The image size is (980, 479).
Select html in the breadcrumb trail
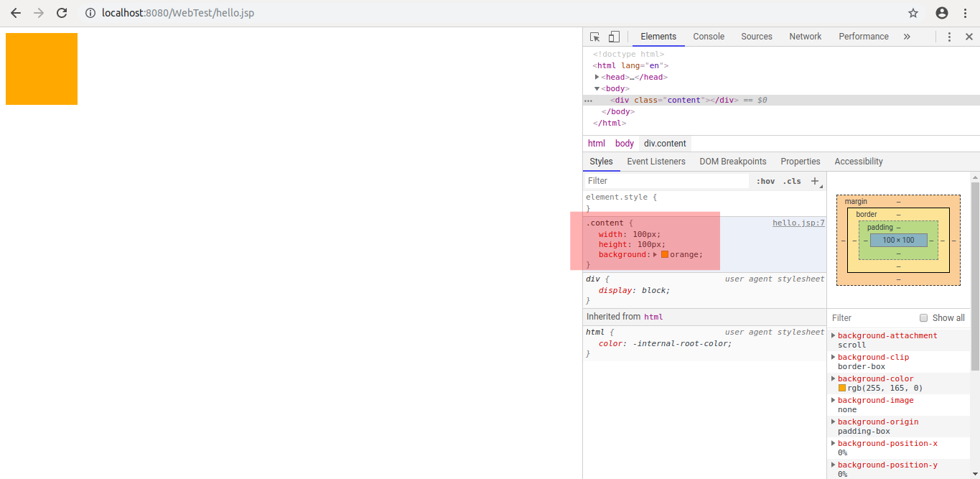click(597, 144)
